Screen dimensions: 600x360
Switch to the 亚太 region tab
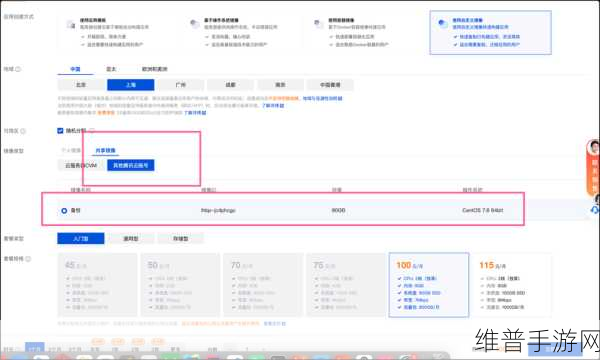point(111,69)
